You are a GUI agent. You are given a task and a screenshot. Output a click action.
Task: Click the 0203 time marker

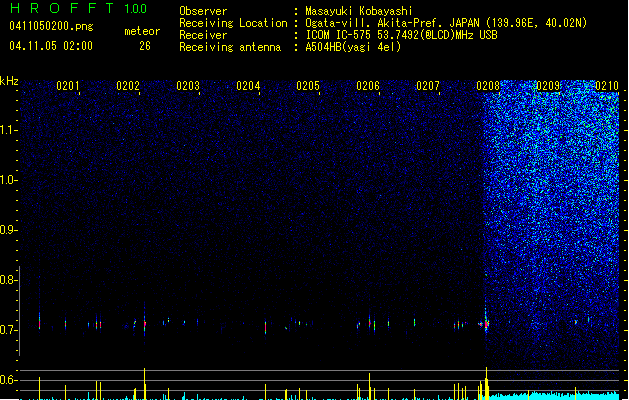[188, 85]
